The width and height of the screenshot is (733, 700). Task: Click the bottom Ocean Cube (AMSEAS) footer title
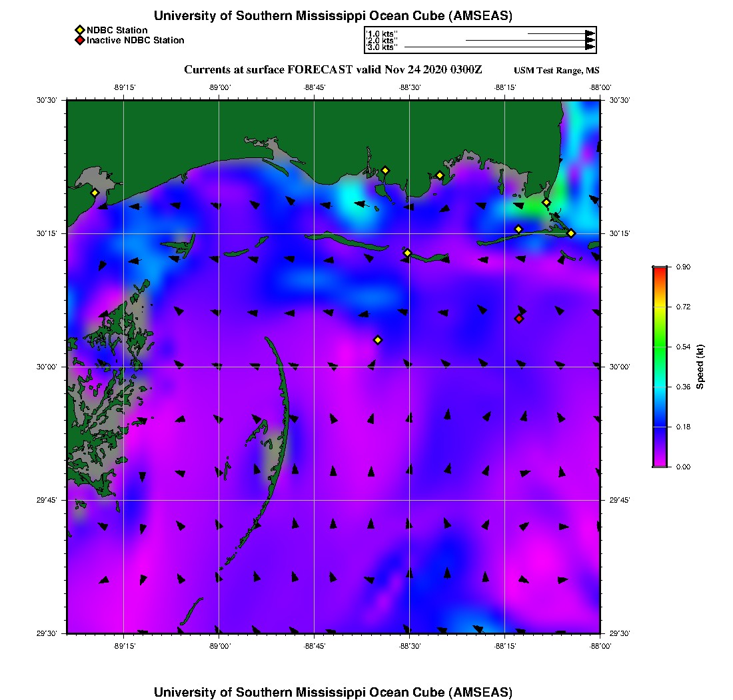pyautogui.click(x=333, y=691)
